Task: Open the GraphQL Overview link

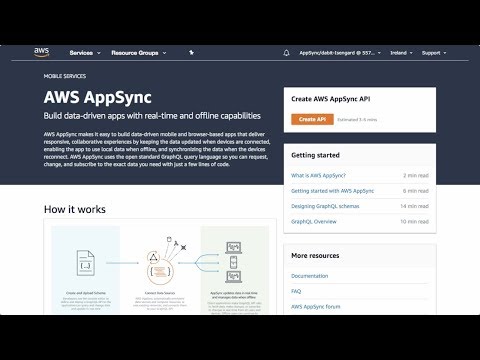Action: click(314, 221)
